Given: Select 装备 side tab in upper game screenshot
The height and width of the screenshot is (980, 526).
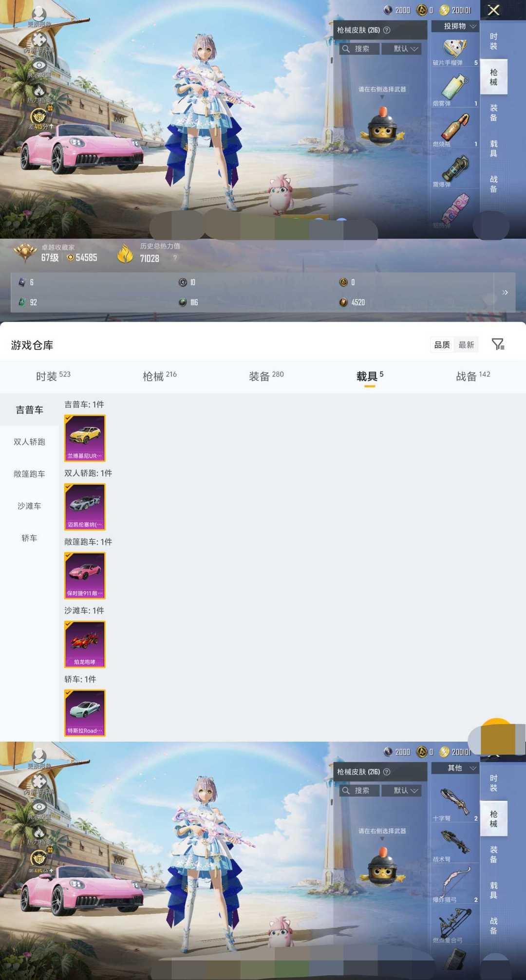Looking at the screenshot, I should [x=493, y=112].
